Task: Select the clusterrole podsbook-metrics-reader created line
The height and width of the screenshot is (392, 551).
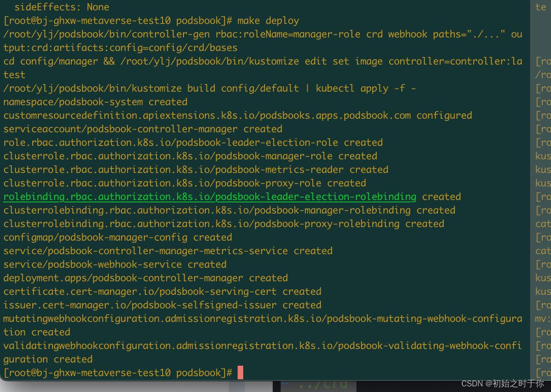Action: point(196,170)
